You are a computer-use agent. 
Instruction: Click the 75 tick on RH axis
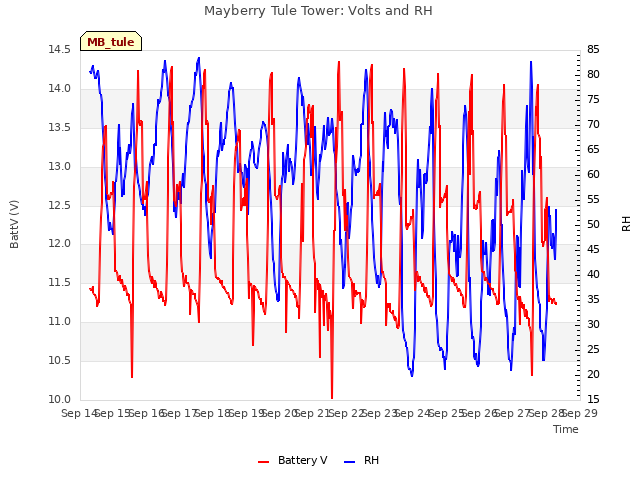point(593,99)
